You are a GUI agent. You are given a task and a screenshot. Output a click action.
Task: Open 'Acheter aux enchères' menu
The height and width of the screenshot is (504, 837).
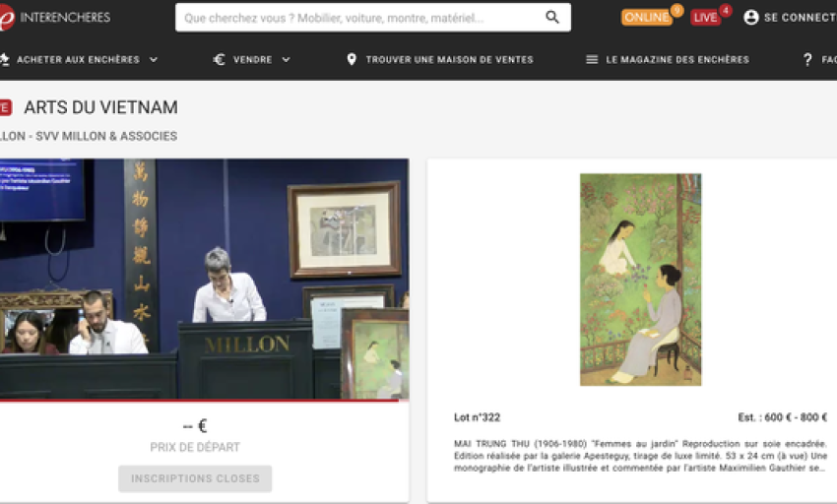coord(78,59)
